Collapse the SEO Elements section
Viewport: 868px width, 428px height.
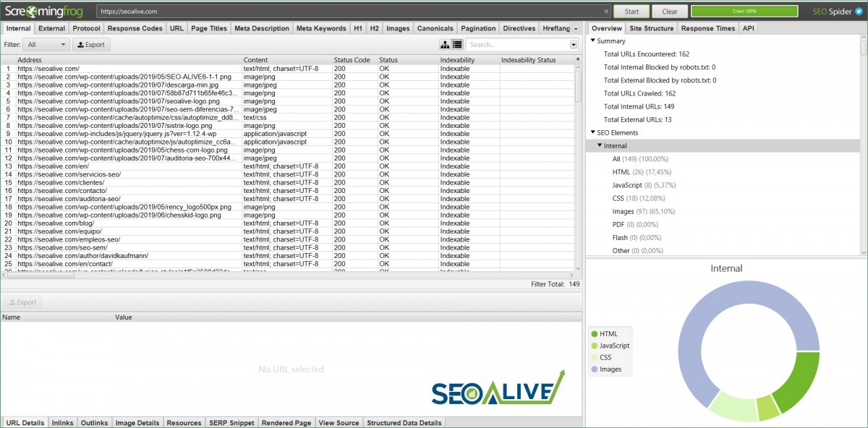tap(595, 133)
